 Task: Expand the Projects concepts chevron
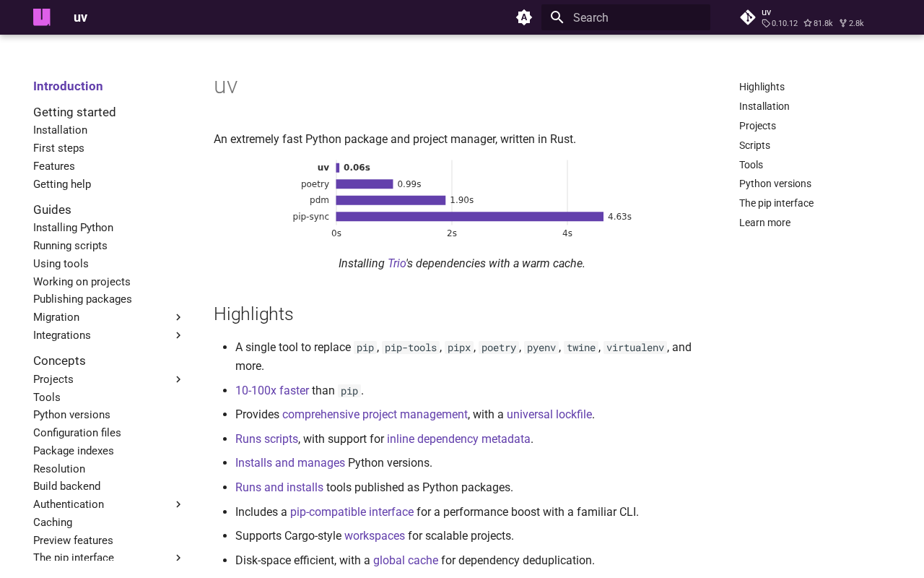pyautogui.click(x=178, y=379)
